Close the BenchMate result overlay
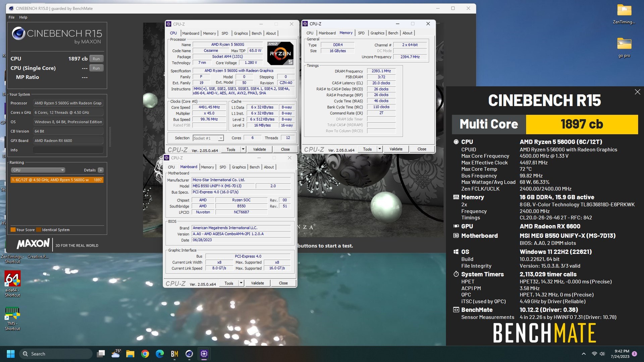Screen dimensions: 644x362 637,92
